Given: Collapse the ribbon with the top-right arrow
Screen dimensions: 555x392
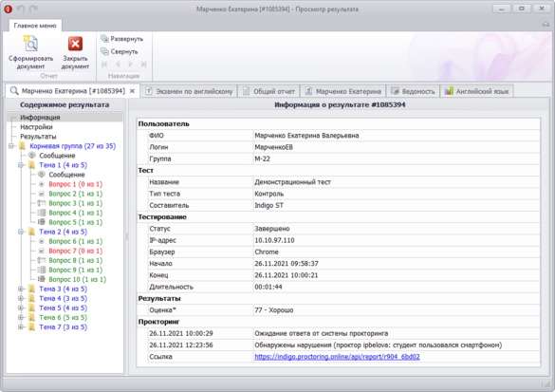Looking at the screenshot, I should 546,25.
